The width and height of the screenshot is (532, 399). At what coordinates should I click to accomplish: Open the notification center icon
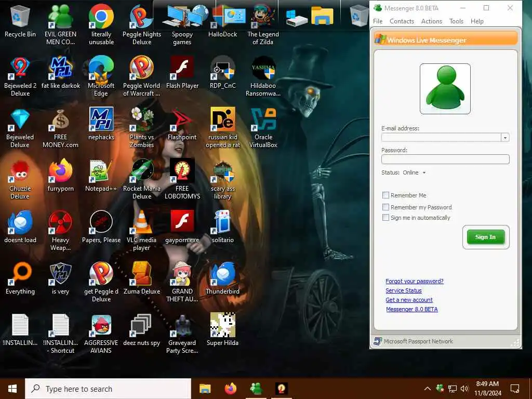(x=515, y=389)
